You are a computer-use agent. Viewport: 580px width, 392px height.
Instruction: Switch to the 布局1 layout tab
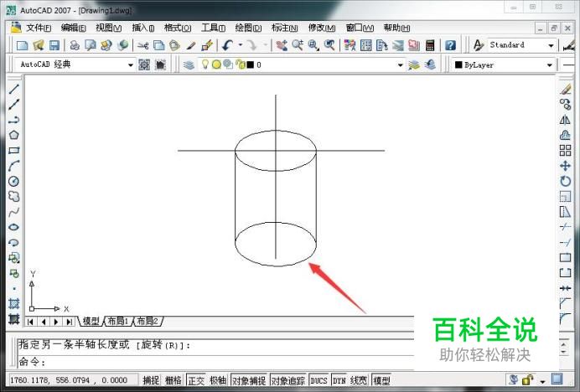click(x=118, y=321)
